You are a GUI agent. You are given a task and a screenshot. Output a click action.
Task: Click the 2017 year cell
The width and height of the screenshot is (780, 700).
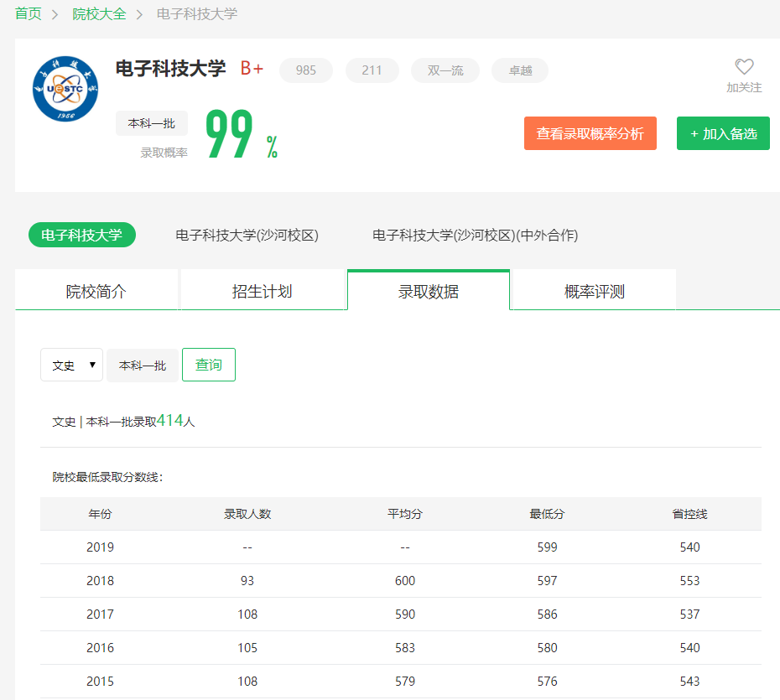100,614
